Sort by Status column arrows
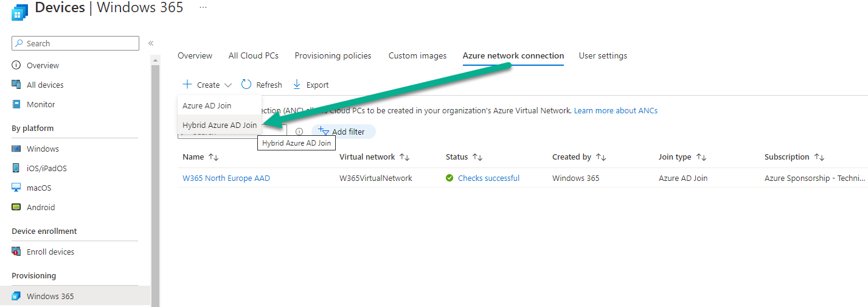Viewport: 868px width, 307px height. 478,157
